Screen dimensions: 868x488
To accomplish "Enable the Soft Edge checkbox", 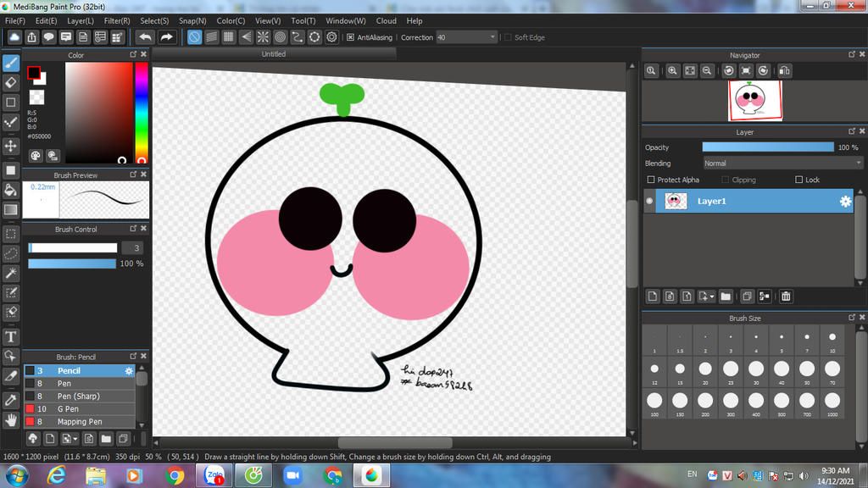I will (508, 37).
